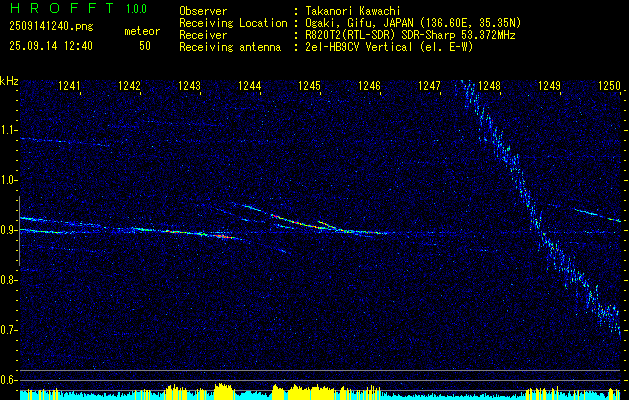The width and height of the screenshot is (629, 400).
Task: Select the 0.9 kHz frequency label
Action: click(x=8, y=230)
